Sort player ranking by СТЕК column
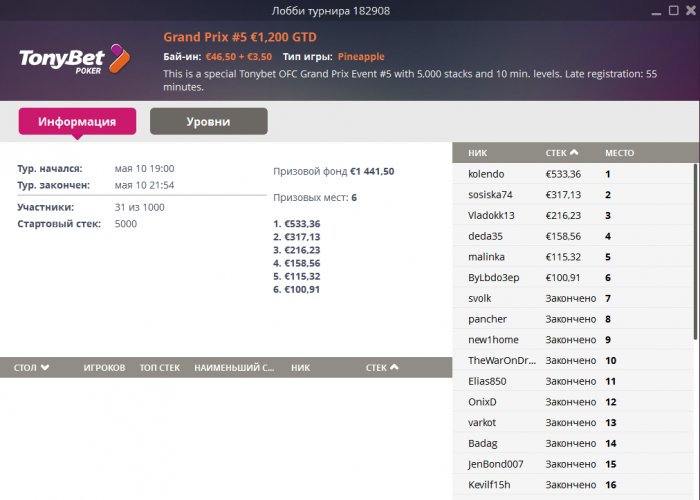 point(561,153)
